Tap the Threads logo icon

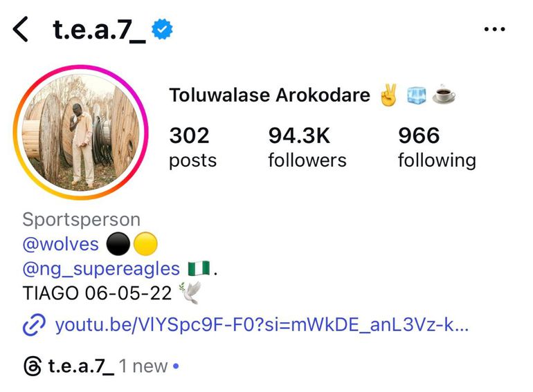pyautogui.click(x=33, y=366)
